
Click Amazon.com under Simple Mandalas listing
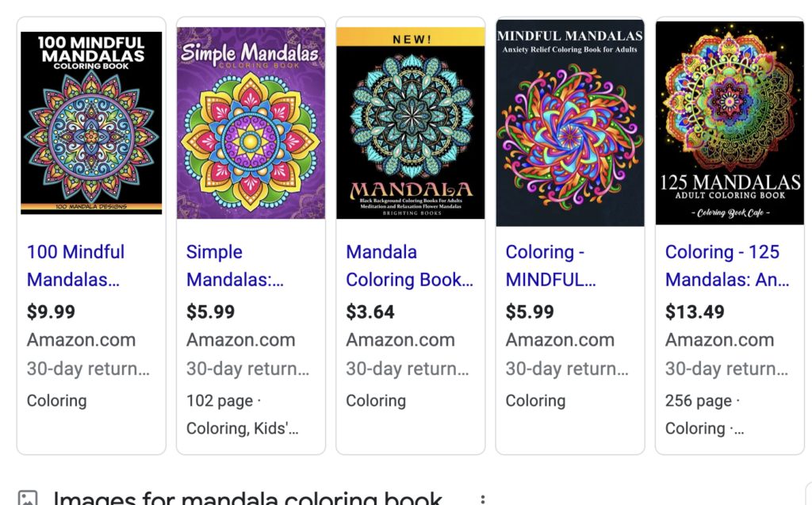240,340
